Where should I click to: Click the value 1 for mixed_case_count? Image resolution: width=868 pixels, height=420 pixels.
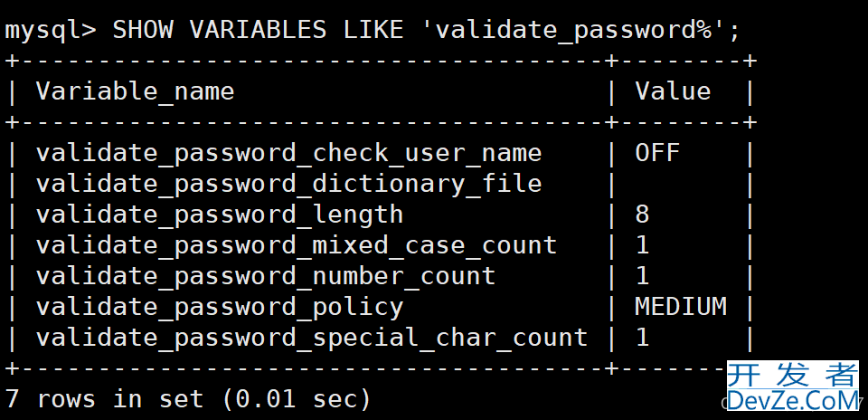[642, 245]
